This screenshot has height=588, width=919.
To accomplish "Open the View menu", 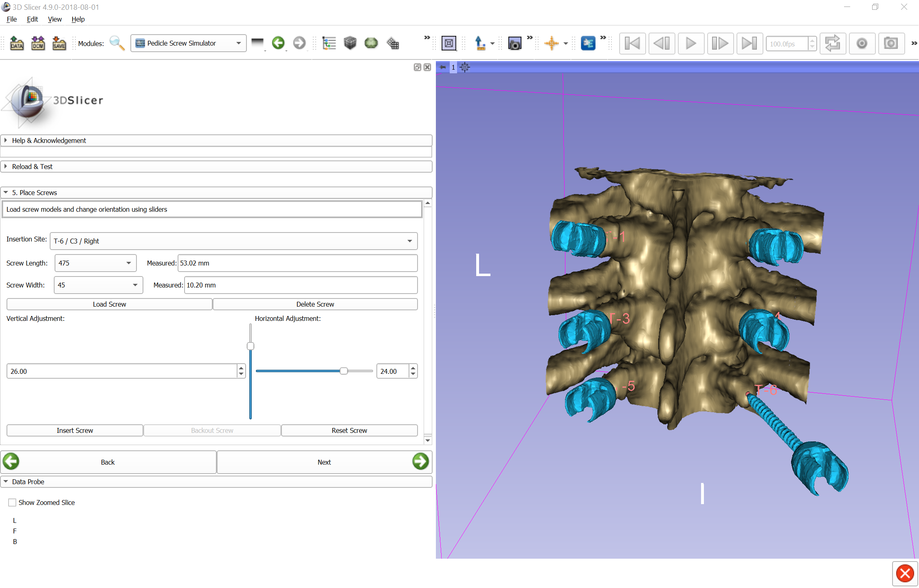I will point(55,19).
